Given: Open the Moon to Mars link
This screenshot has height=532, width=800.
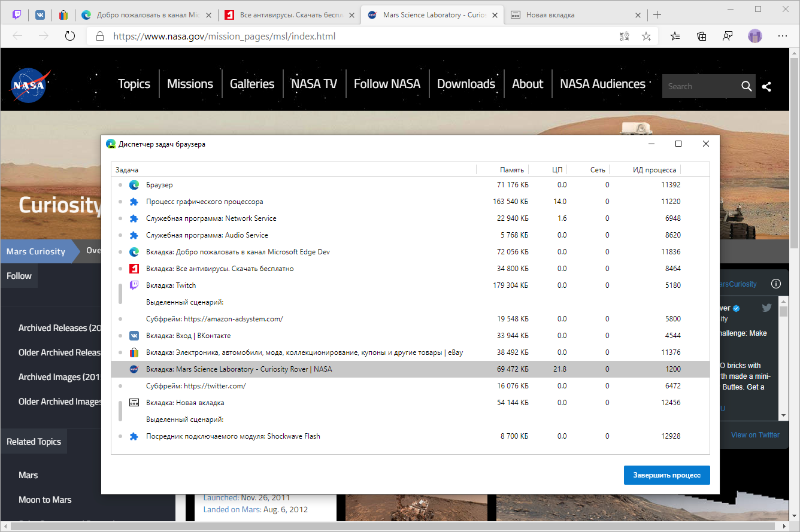Looking at the screenshot, I should pyautogui.click(x=45, y=500).
